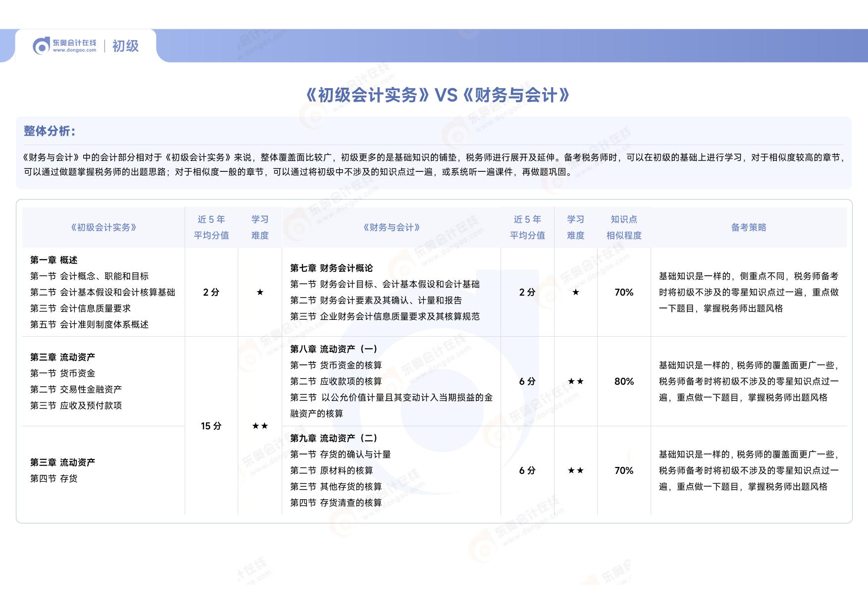Click the 《初级会计实务》 column header
The image size is (868, 614).
[x=103, y=227]
